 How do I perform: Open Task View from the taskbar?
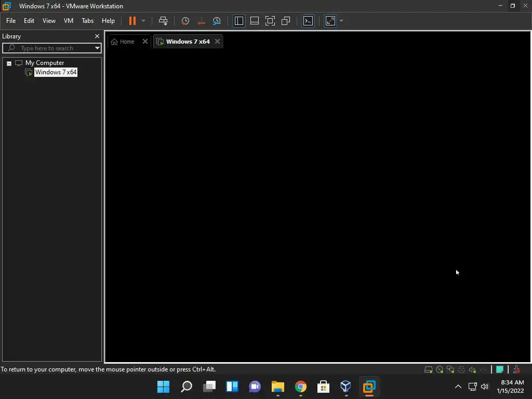[x=209, y=387]
